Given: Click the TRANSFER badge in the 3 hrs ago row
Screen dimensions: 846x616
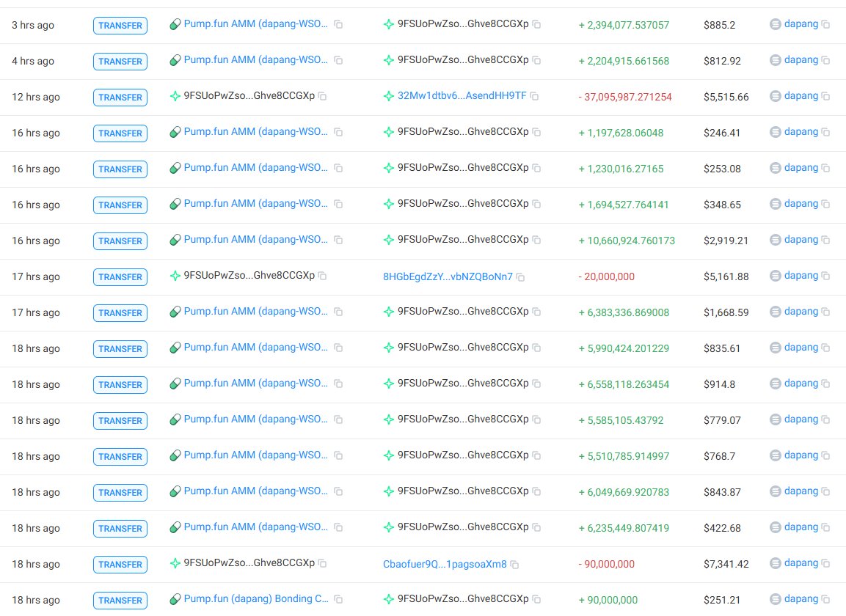Looking at the screenshot, I should 120,26.
